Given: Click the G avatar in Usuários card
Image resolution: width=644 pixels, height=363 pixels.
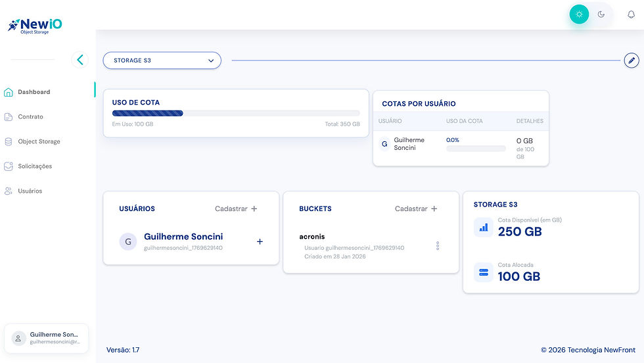Looking at the screenshot, I should (127, 242).
